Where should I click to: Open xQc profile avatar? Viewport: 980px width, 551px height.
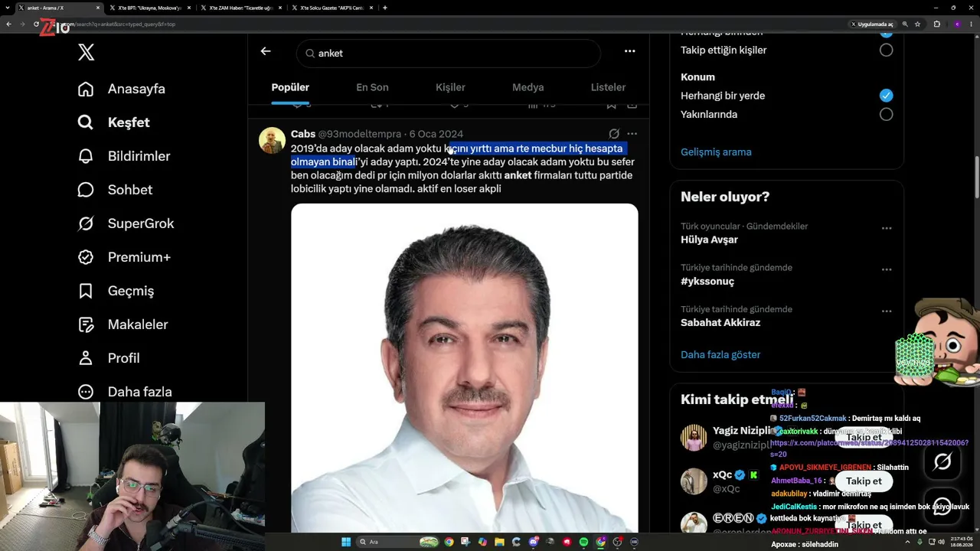coord(694,481)
